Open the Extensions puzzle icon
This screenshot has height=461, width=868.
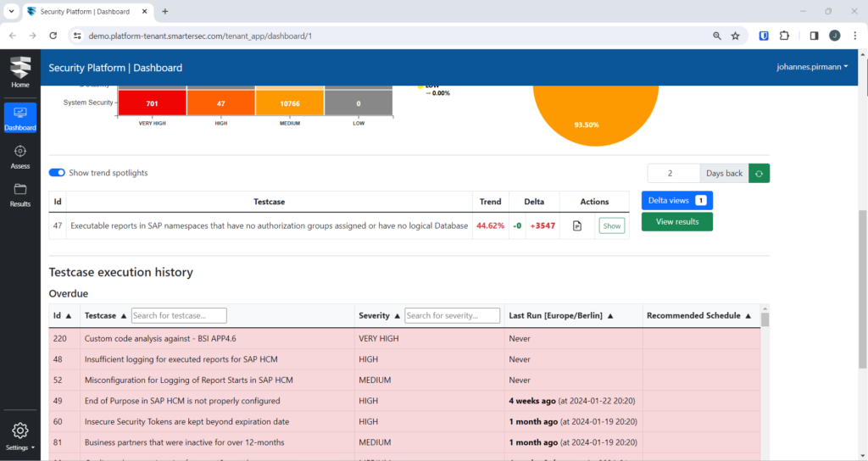(784, 36)
